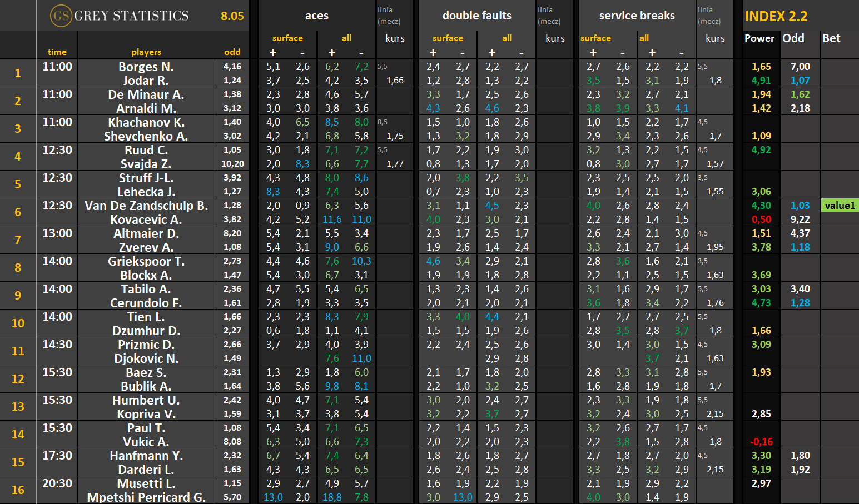859x504 pixels.
Task: Click the yellow odd header beside players
Action: click(232, 52)
